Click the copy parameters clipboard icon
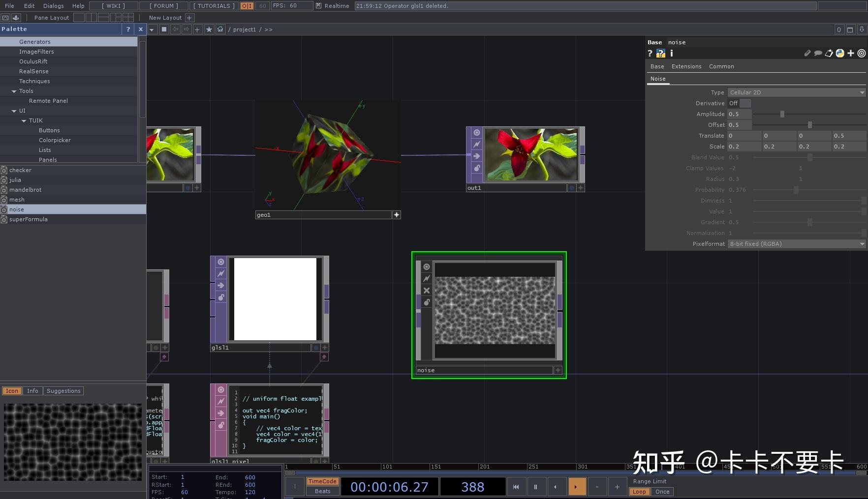 (829, 53)
